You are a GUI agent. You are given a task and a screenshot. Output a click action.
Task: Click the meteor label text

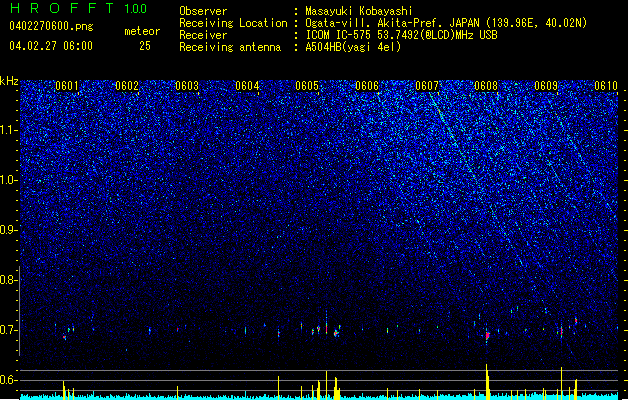coord(142,31)
